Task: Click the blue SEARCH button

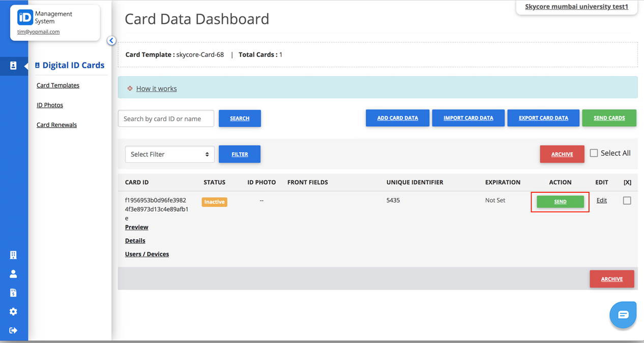Action: coord(240,118)
